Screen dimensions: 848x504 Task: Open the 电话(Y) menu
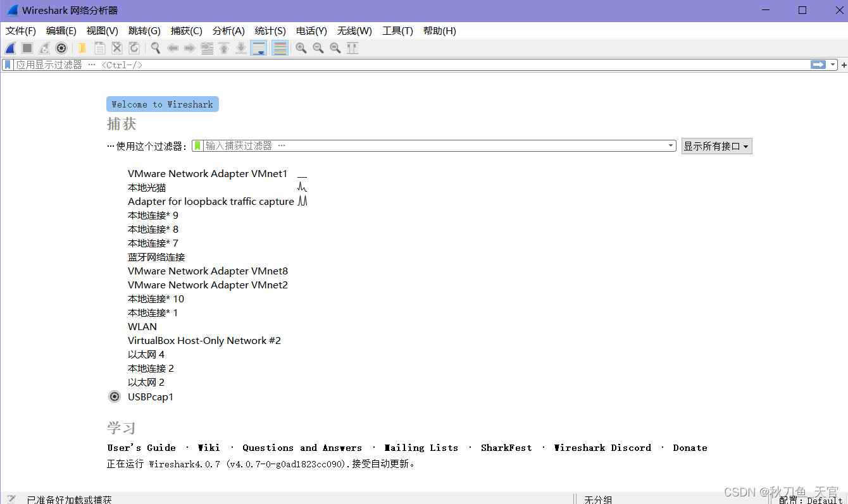[311, 30]
